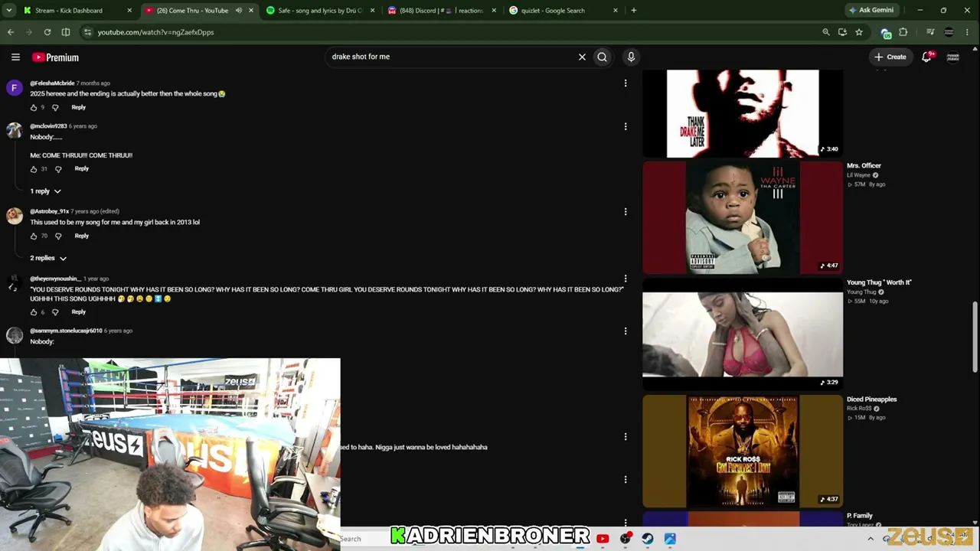Image resolution: width=980 pixels, height=551 pixels.
Task: Open options menu for @theyenvynoushin__ comment
Action: click(626, 279)
